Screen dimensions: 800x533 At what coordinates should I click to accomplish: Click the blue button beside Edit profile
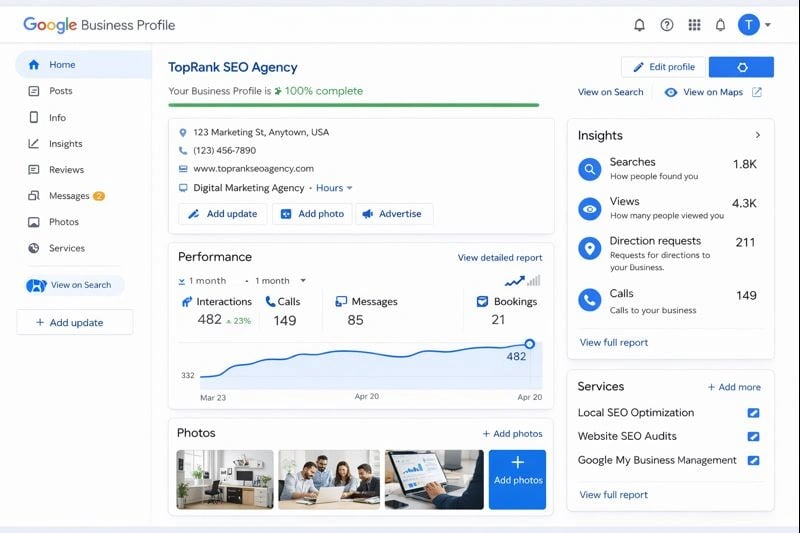click(x=741, y=67)
